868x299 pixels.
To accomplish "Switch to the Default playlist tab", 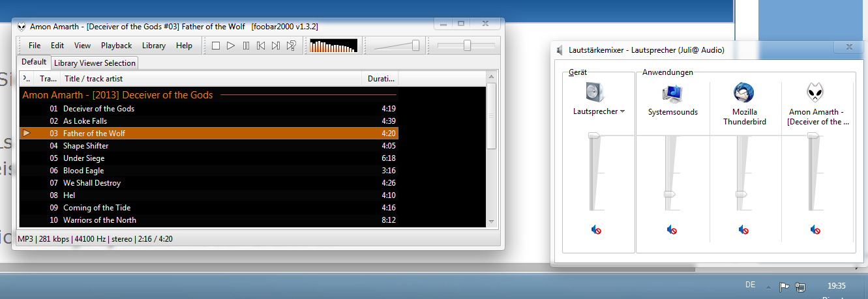I will click(x=34, y=62).
